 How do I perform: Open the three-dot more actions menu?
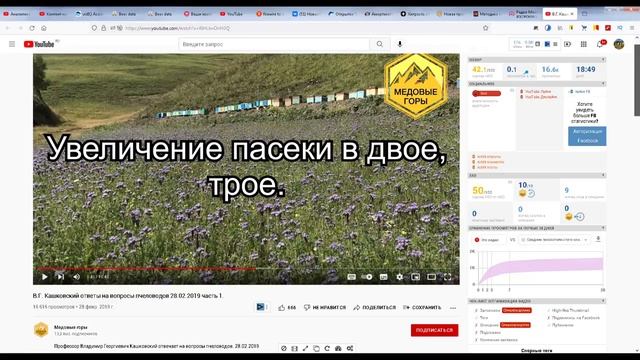(x=453, y=308)
